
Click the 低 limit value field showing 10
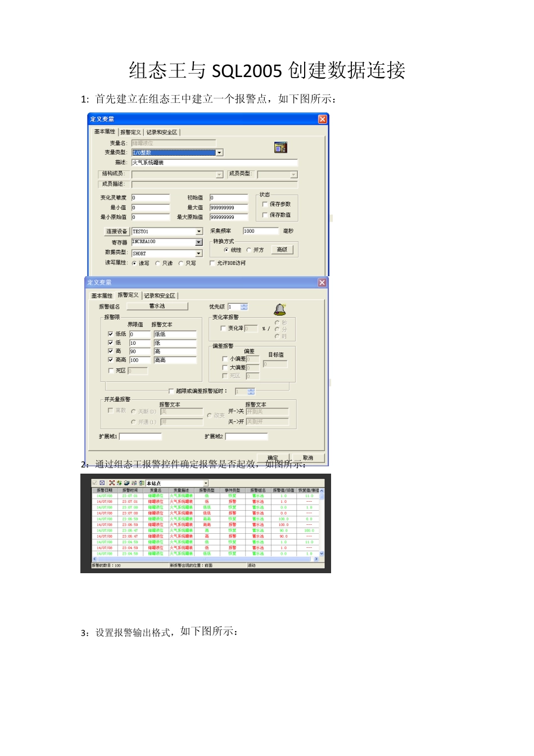141,343
